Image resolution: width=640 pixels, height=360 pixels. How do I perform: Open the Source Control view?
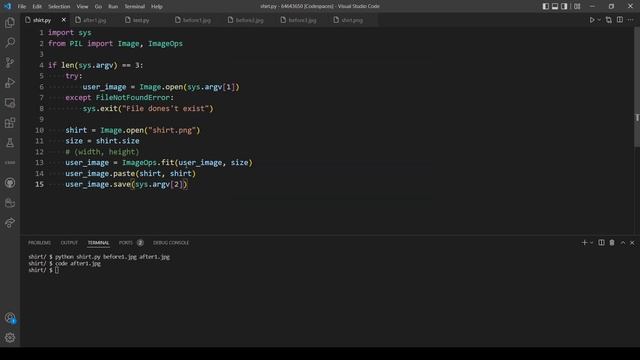pyautogui.click(x=10, y=62)
